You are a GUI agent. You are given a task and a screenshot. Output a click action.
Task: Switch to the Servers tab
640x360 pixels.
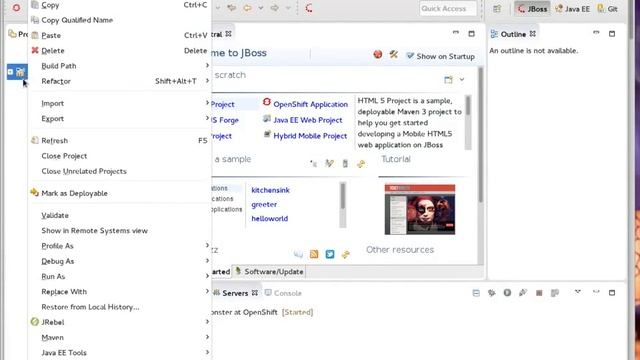235,293
